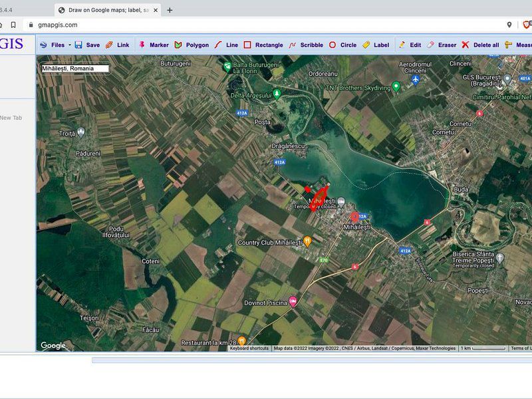Click the browser address bar
532x399 pixels.
[266, 25]
